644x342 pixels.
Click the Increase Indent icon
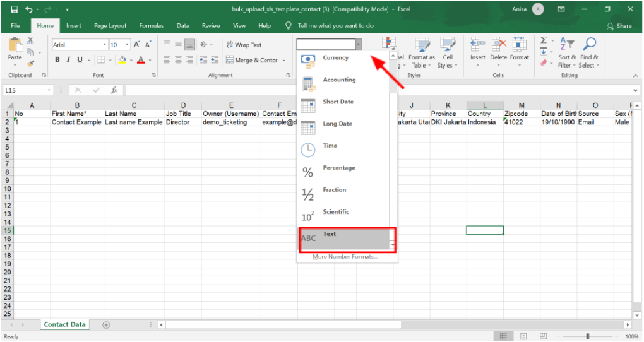[215, 61]
